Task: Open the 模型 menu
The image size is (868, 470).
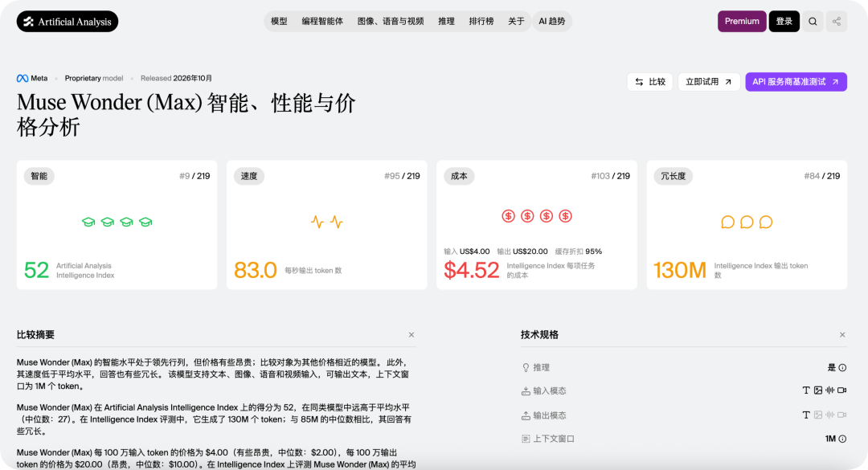Action: click(x=279, y=22)
